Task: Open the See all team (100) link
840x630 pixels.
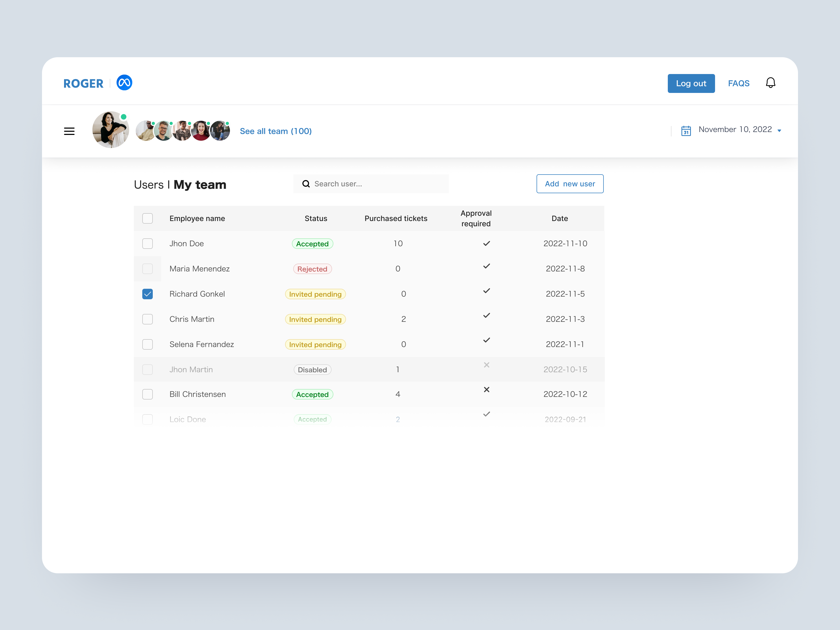Action: coord(276,132)
